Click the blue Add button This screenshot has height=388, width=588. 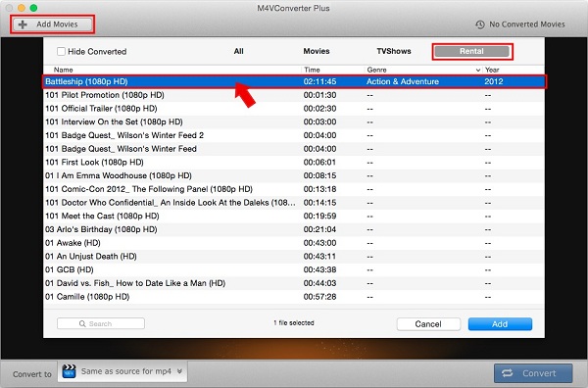click(x=500, y=324)
